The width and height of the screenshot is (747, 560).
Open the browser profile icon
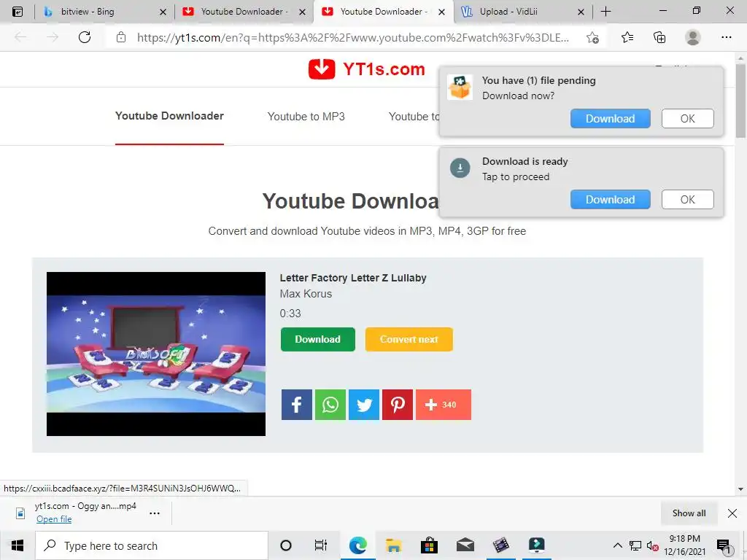tap(693, 37)
